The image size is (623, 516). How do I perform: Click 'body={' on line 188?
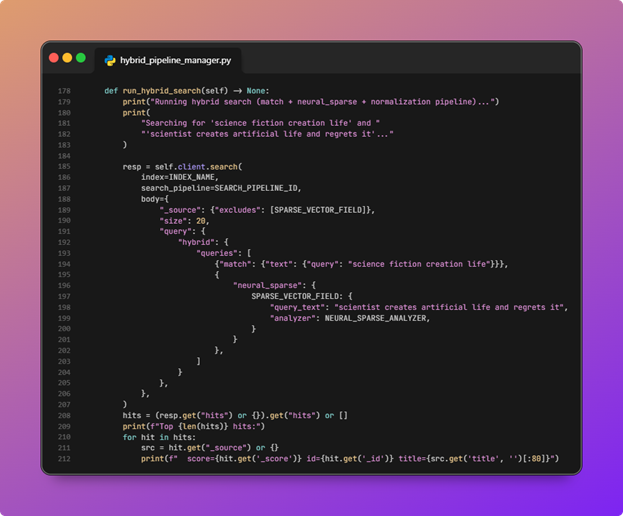pyautogui.click(x=155, y=199)
